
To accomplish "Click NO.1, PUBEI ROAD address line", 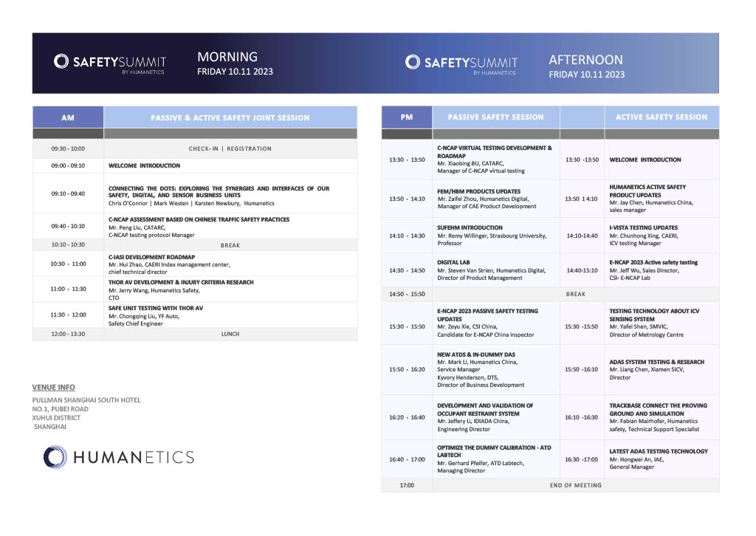I will 61,409.
